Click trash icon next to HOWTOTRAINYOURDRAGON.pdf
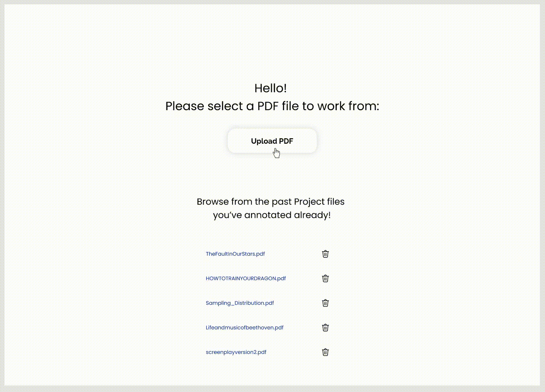545x392 pixels. pos(325,278)
